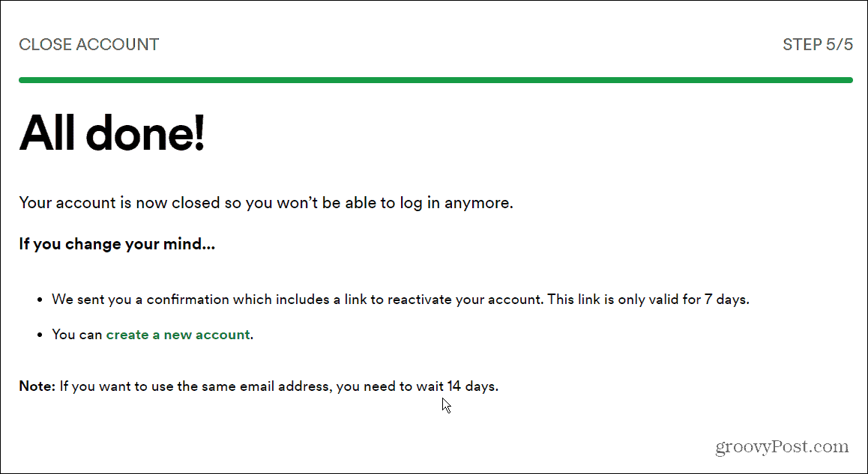Click the words log in in closure message

[x=410, y=204]
